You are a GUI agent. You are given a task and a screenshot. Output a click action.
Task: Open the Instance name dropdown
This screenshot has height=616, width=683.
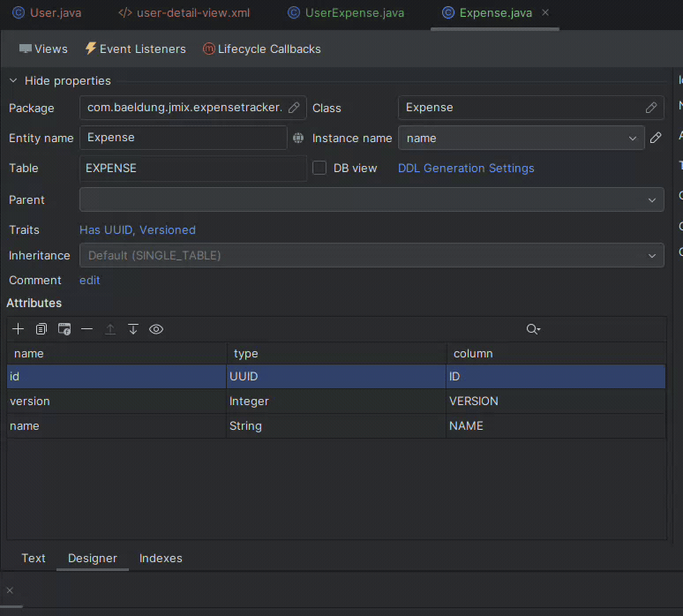click(632, 139)
